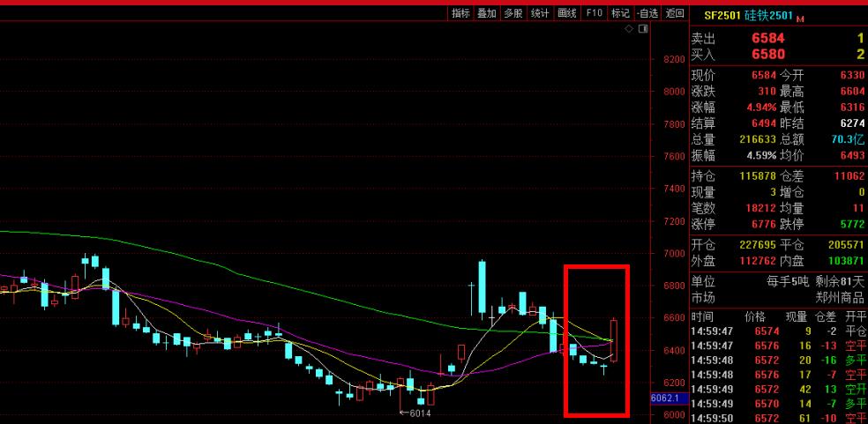Click the red M marker beside 硅铁2501
The height and width of the screenshot is (424, 868).
pos(800,17)
